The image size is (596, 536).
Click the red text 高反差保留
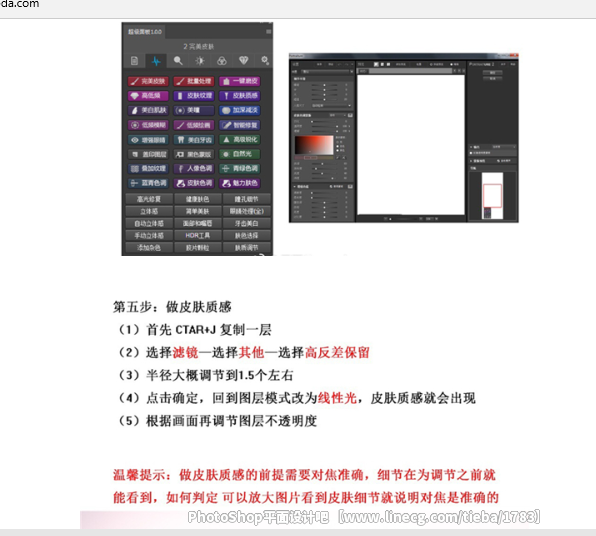coord(337,352)
